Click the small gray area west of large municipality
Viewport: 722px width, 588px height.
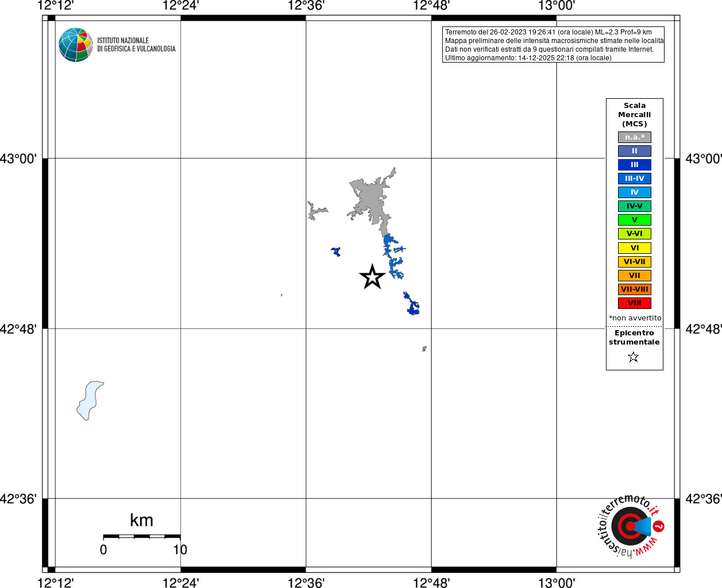(x=316, y=211)
